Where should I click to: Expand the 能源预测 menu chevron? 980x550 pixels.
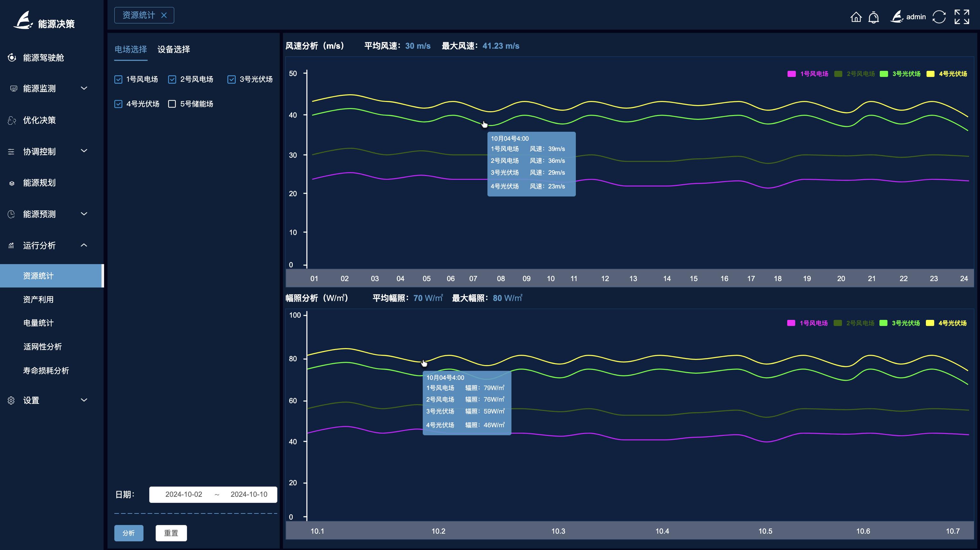84,214
